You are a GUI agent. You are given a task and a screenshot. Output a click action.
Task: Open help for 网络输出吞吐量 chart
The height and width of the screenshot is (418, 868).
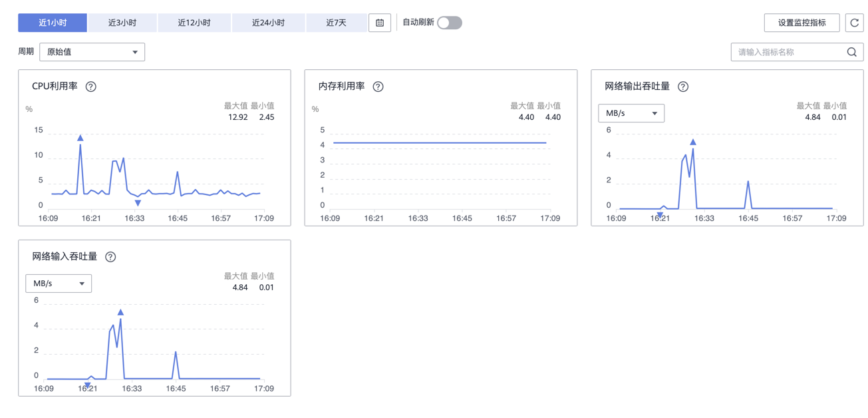(x=683, y=87)
